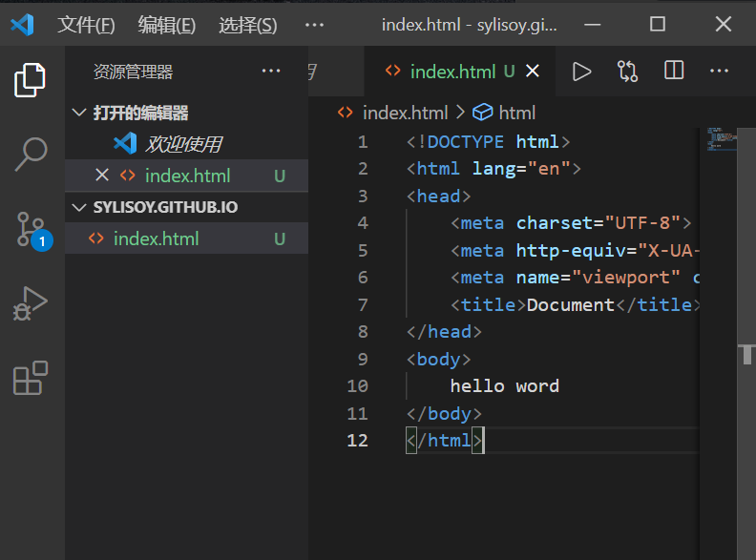Open the Extensions view
The image size is (756, 560).
[x=31, y=378]
